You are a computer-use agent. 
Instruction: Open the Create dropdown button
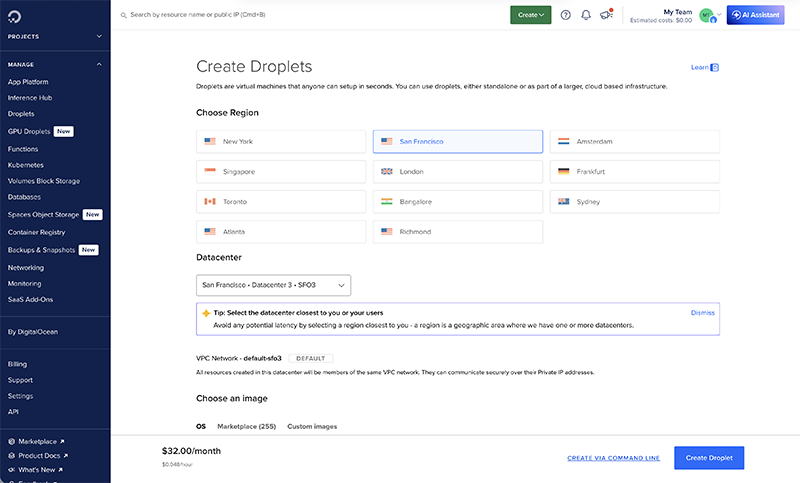(530, 15)
